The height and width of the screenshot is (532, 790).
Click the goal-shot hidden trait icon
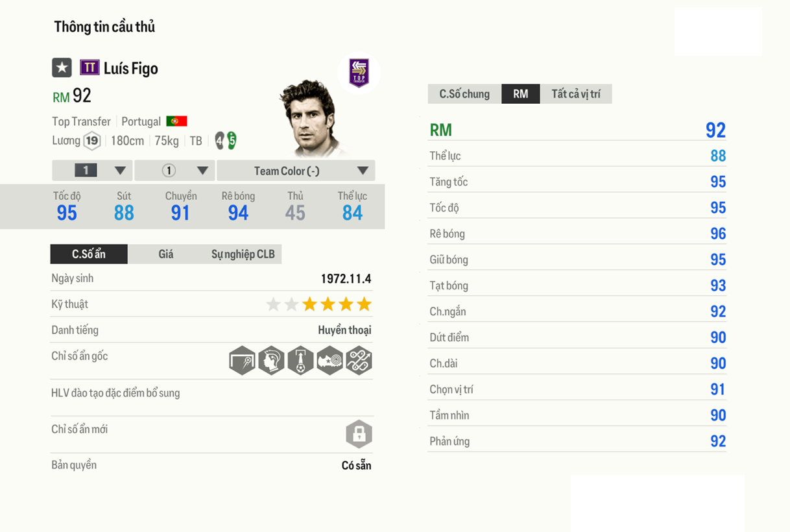(242, 361)
